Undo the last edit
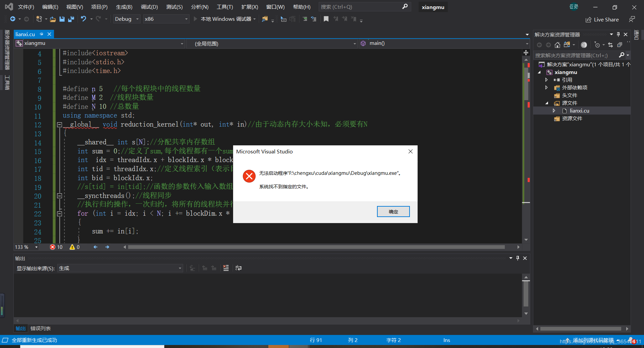 84,19
